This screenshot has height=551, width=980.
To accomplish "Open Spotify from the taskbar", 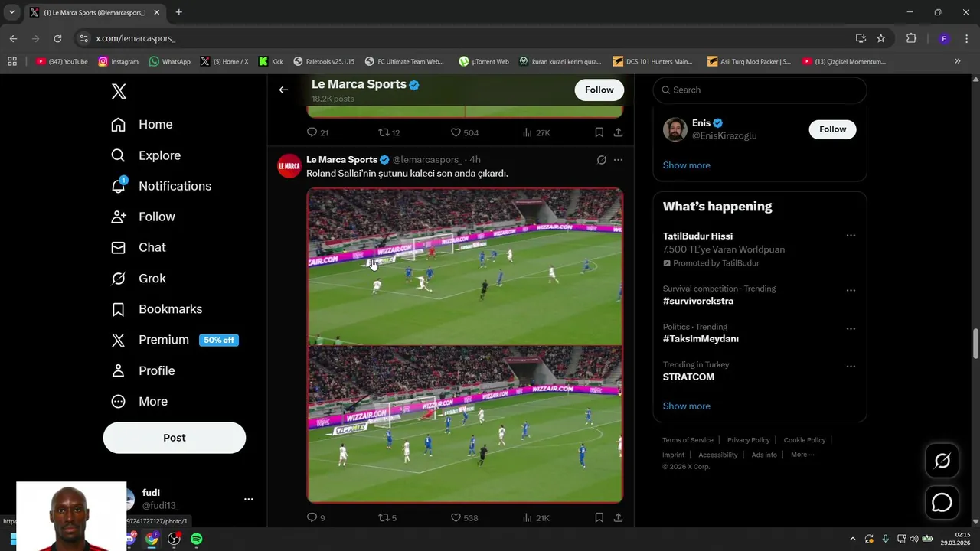I will (197, 539).
